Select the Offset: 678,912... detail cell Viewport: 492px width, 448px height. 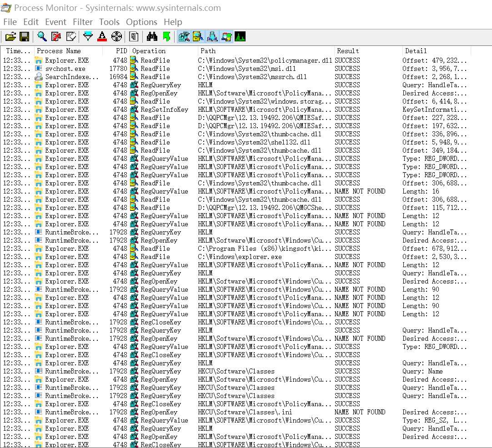pyautogui.click(x=435, y=249)
